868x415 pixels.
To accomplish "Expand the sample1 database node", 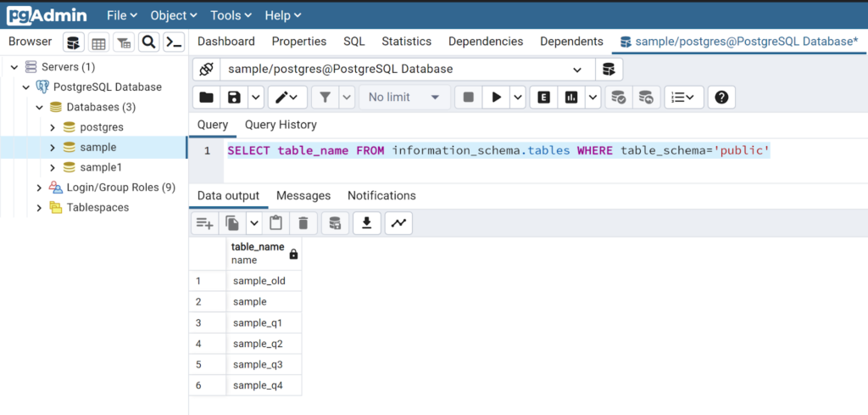I will pyautogui.click(x=53, y=167).
